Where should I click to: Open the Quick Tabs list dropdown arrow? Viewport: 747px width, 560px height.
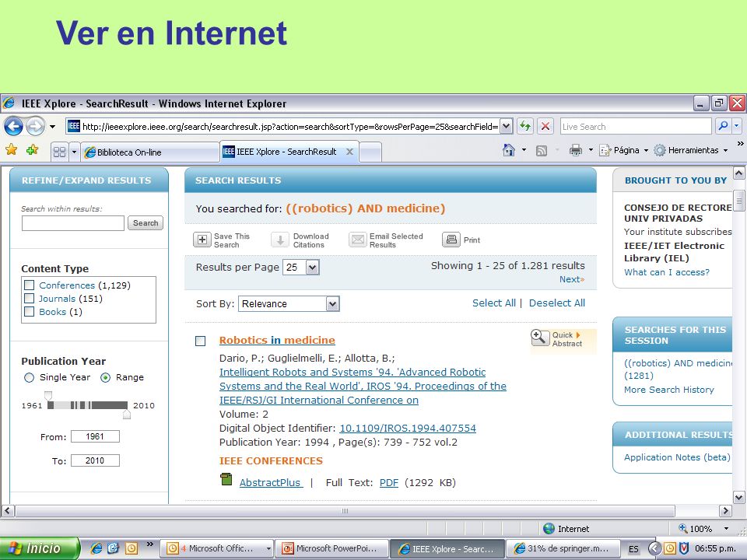(74, 152)
